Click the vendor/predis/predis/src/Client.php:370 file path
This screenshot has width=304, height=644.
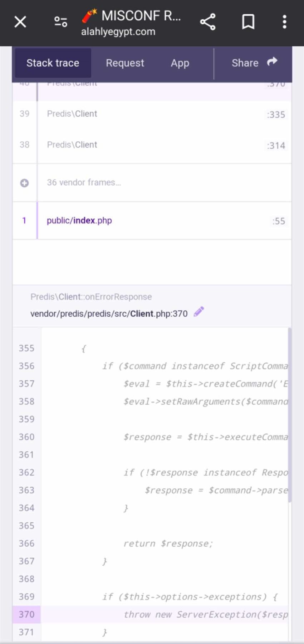click(x=109, y=314)
